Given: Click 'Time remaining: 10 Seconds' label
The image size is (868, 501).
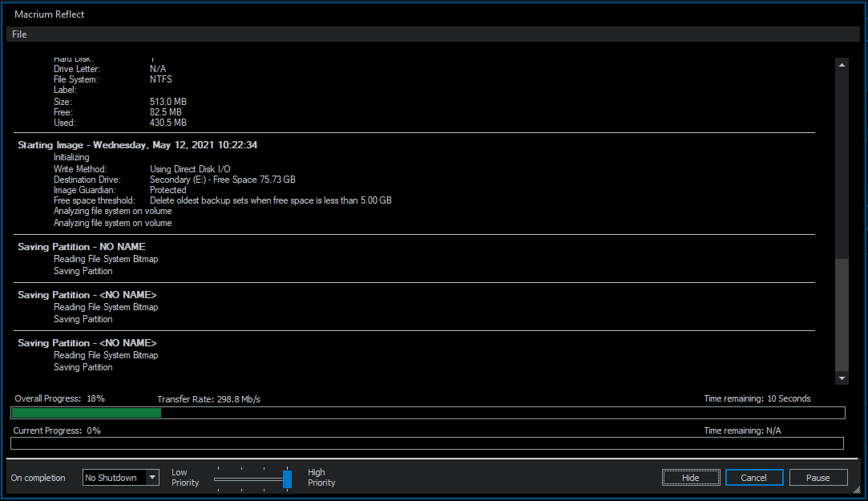Looking at the screenshot, I should tap(757, 398).
